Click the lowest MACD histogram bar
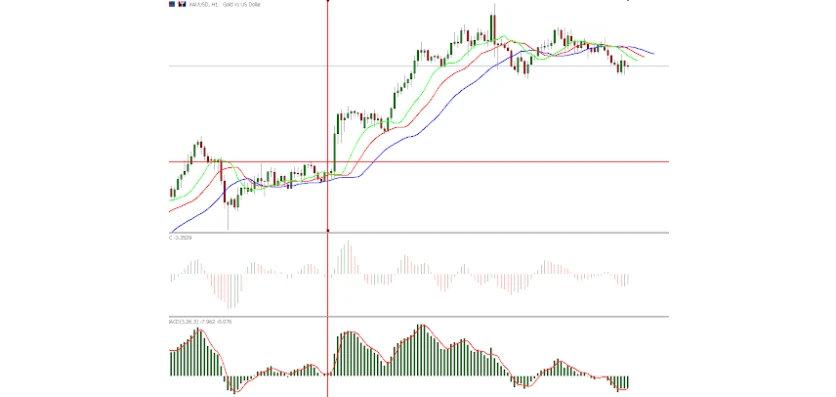The width and height of the screenshot is (836, 397). [x=234, y=384]
